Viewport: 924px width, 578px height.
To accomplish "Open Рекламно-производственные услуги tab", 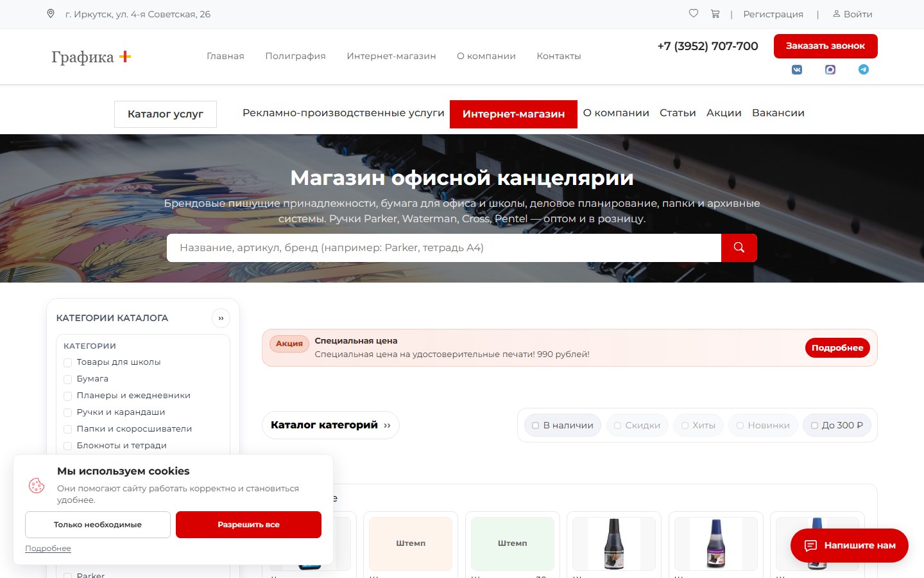I will [x=343, y=113].
